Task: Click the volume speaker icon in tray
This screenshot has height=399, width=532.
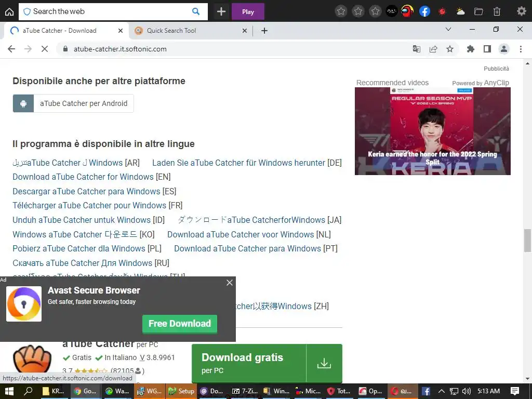Action: (x=466, y=391)
